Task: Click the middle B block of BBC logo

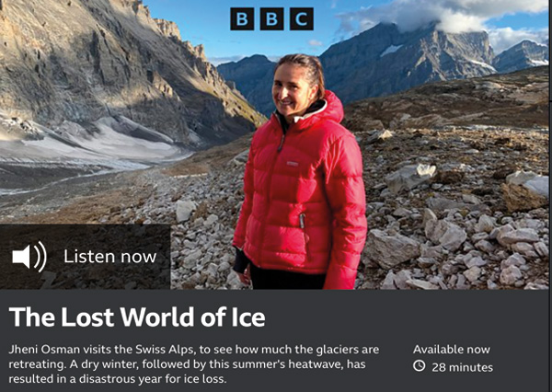Action: point(271,18)
